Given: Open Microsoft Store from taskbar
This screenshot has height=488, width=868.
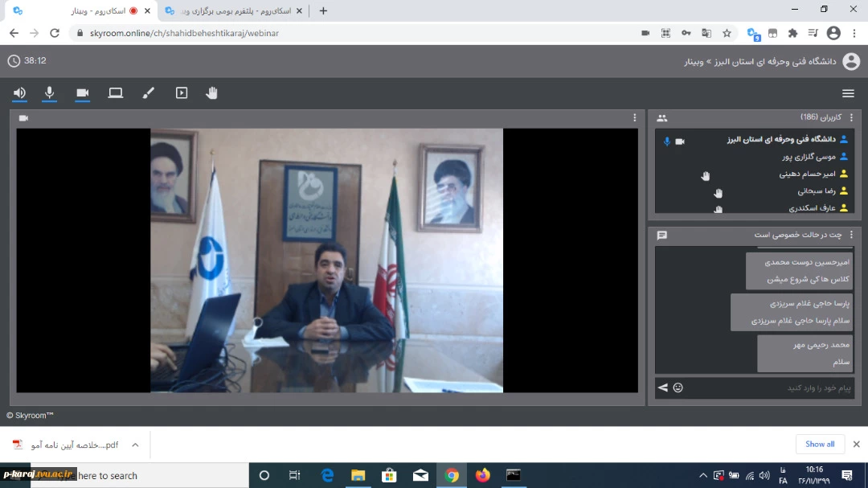Looking at the screenshot, I should [389, 475].
